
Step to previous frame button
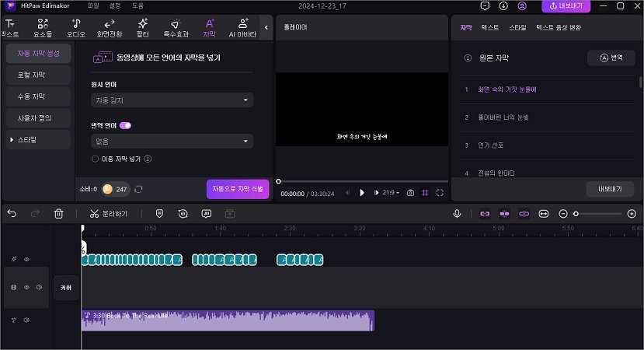347,192
